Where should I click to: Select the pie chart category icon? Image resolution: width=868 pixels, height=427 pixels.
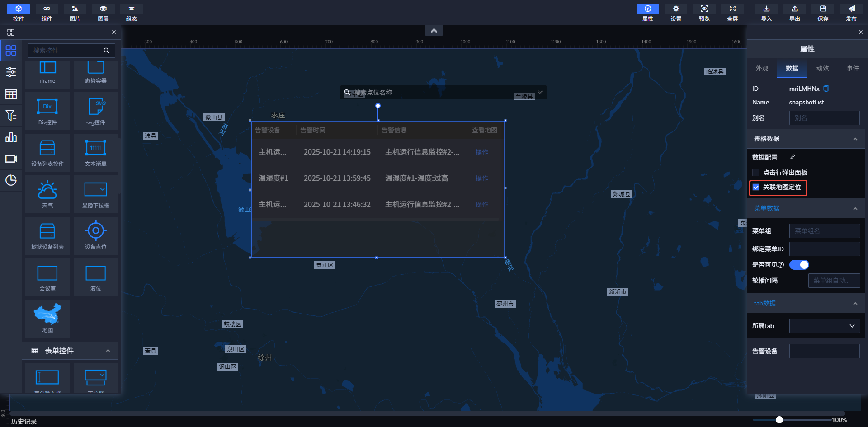tap(11, 180)
